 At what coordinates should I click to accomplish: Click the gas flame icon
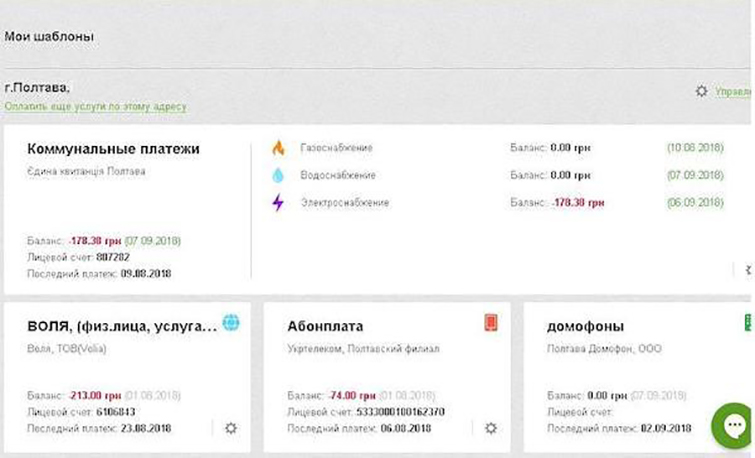click(x=278, y=148)
